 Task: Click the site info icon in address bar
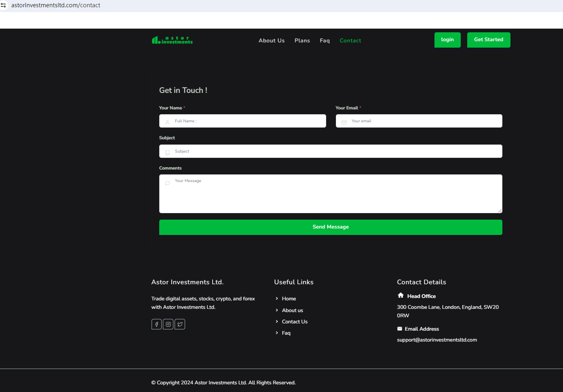point(4,5)
